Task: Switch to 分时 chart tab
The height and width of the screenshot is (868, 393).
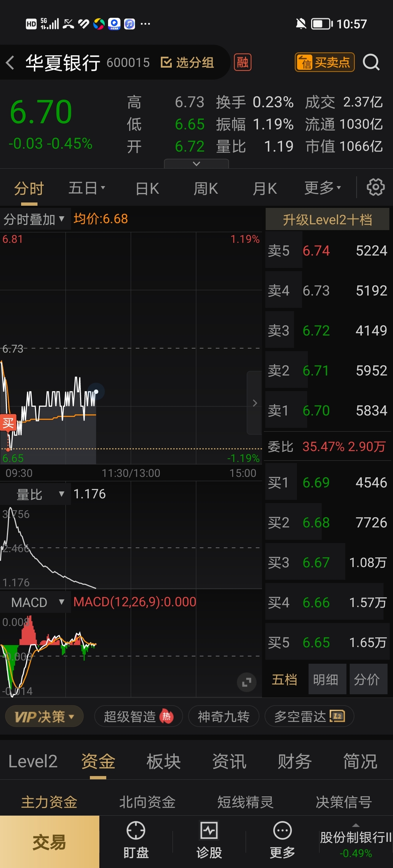Action: coord(29,188)
